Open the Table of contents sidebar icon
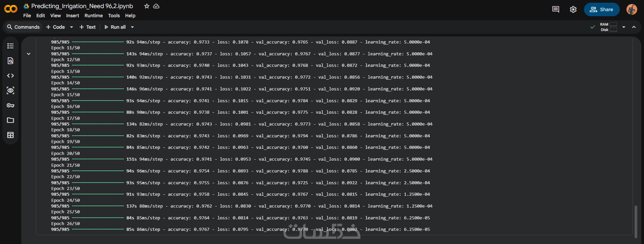The image size is (644, 244). [x=10, y=46]
